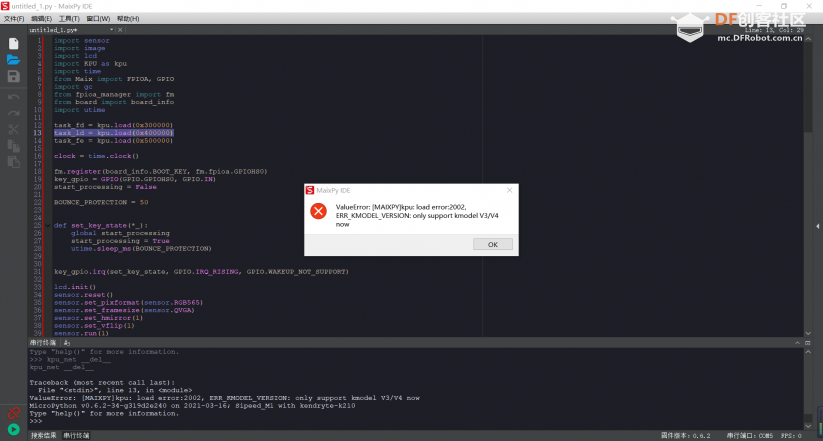This screenshot has width=823, height=441.
Task: Expand the right side panel with the arrow
Action: pyautogui.click(x=818, y=226)
